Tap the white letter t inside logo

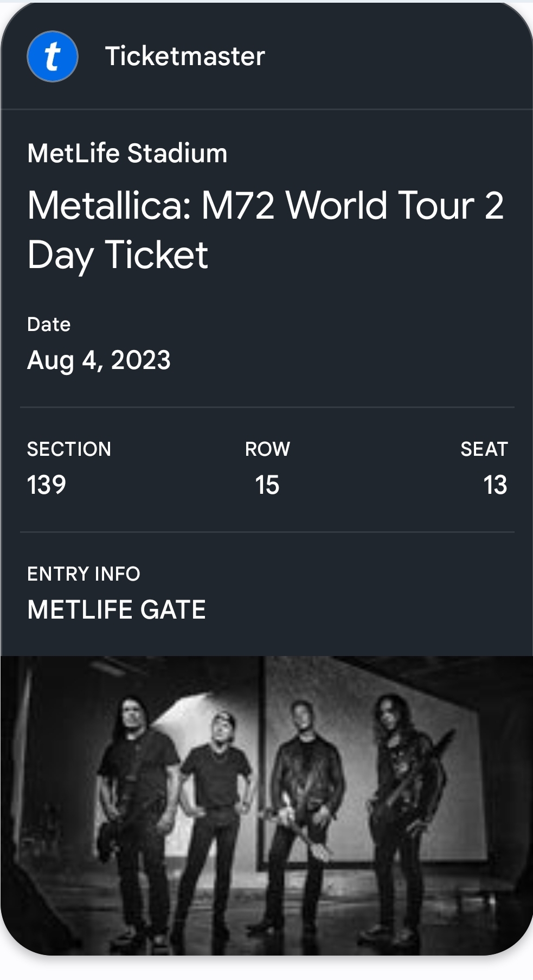point(52,56)
